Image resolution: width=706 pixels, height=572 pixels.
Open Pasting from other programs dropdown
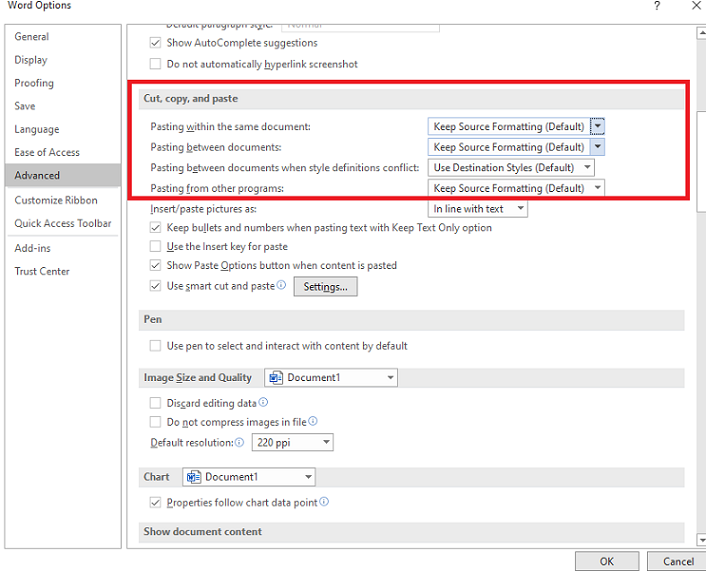[x=516, y=188]
